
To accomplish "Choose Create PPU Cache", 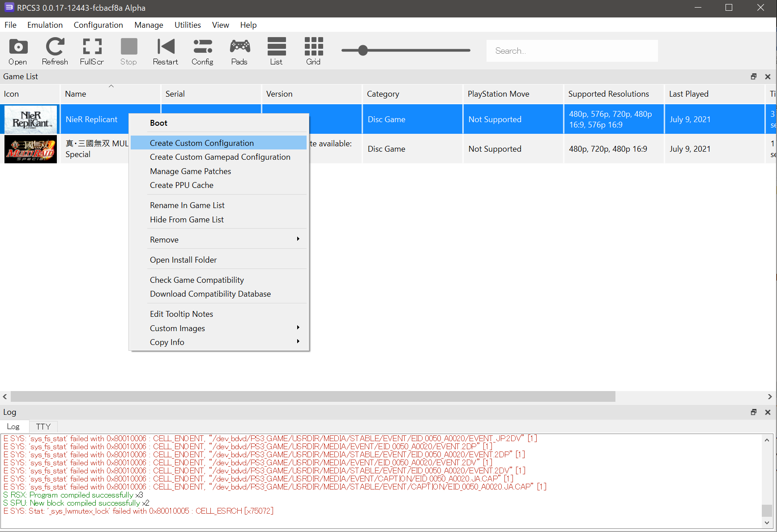I will tap(219, 185).
